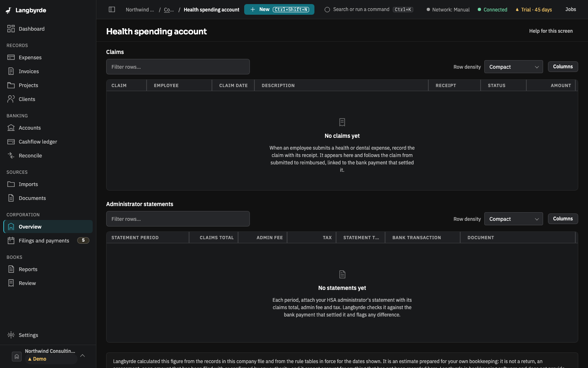Open the Filings and payments calendar icon
This screenshot has width=588, height=368.
[x=11, y=240]
